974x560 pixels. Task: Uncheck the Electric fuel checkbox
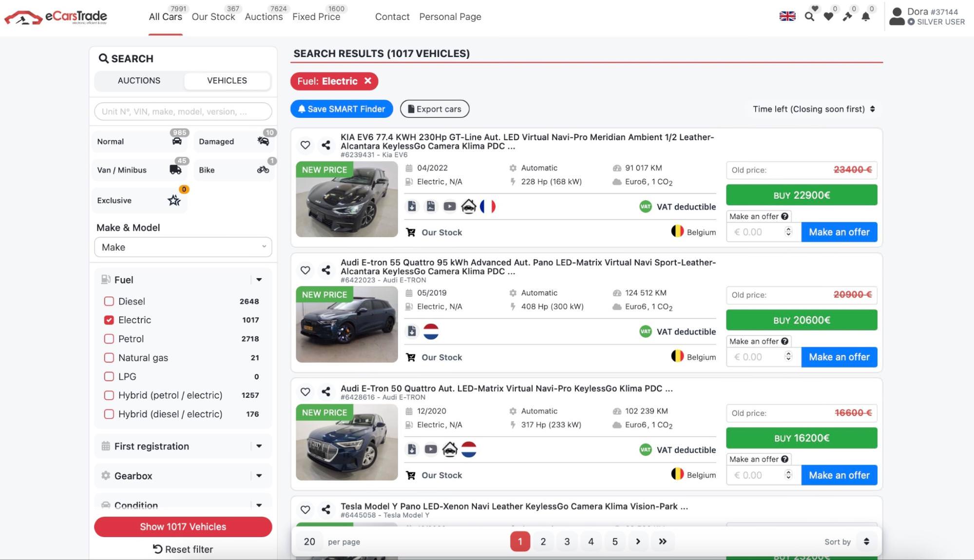pos(109,320)
